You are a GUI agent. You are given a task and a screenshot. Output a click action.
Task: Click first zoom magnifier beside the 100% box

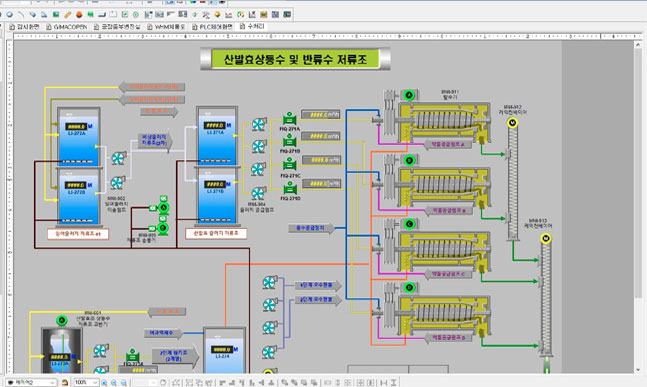[x=104, y=382]
